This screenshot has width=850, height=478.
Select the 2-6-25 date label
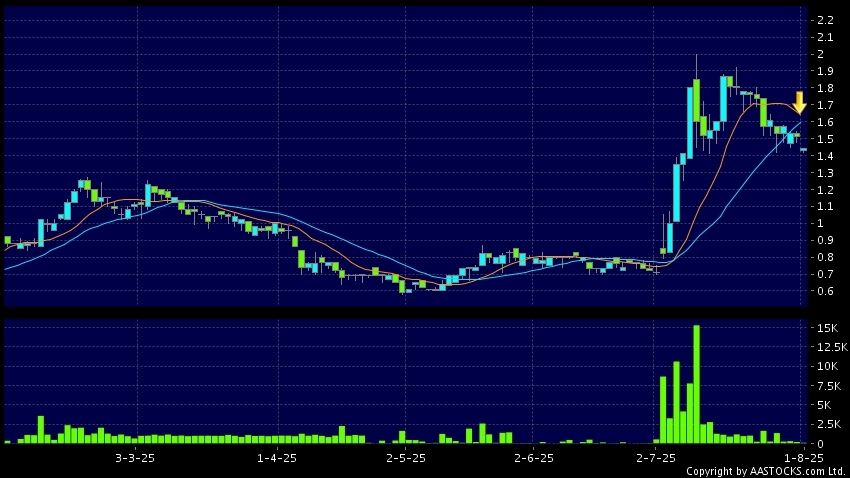pos(534,458)
